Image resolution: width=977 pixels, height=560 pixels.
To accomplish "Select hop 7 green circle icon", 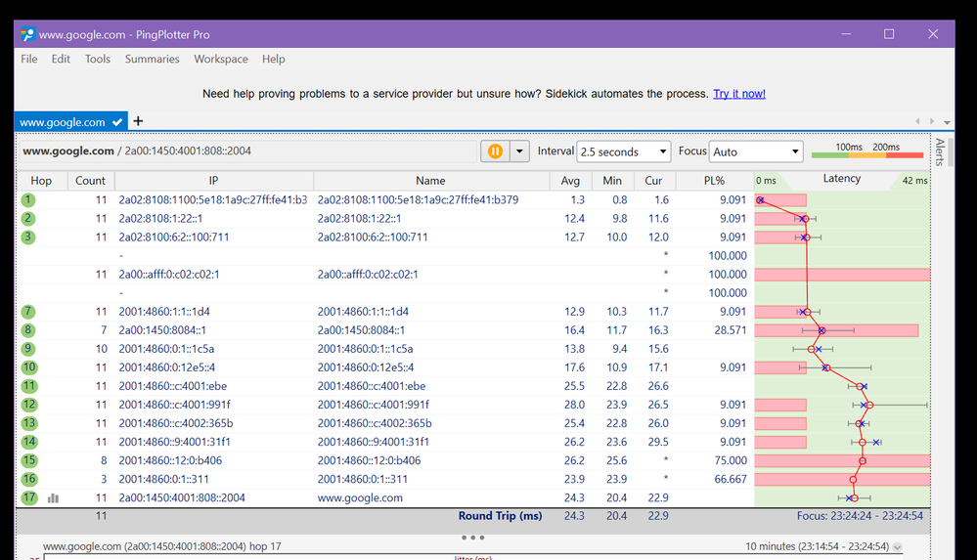I will tap(28, 312).
